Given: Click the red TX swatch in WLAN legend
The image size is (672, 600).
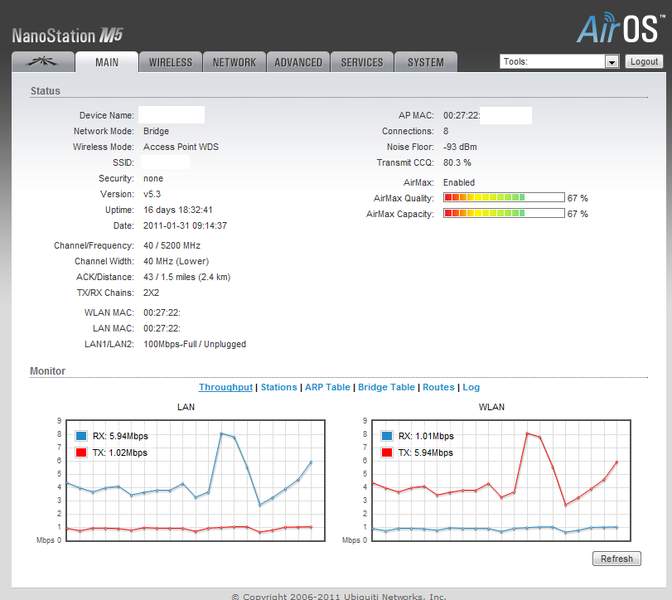Looking at the screenshot, I should 387,452.
